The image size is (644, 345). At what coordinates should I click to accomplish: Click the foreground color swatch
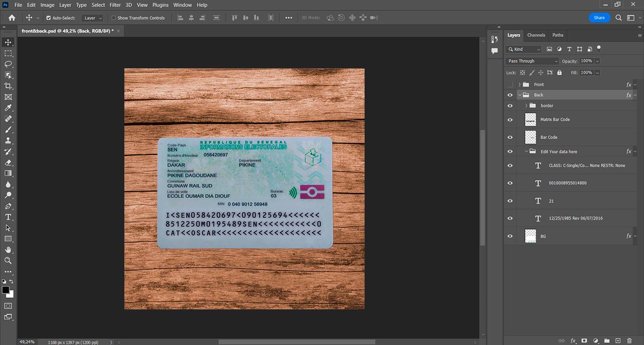coord(5,290)
